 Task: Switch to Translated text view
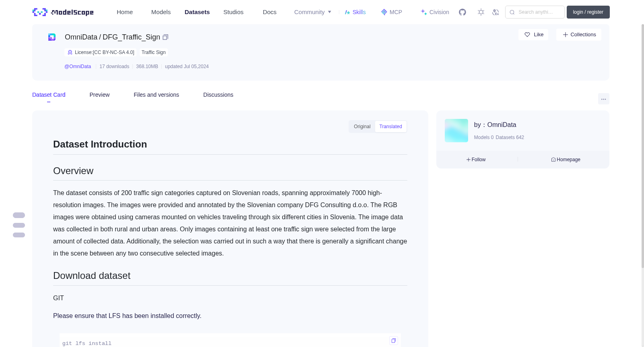tap(391, 127)
